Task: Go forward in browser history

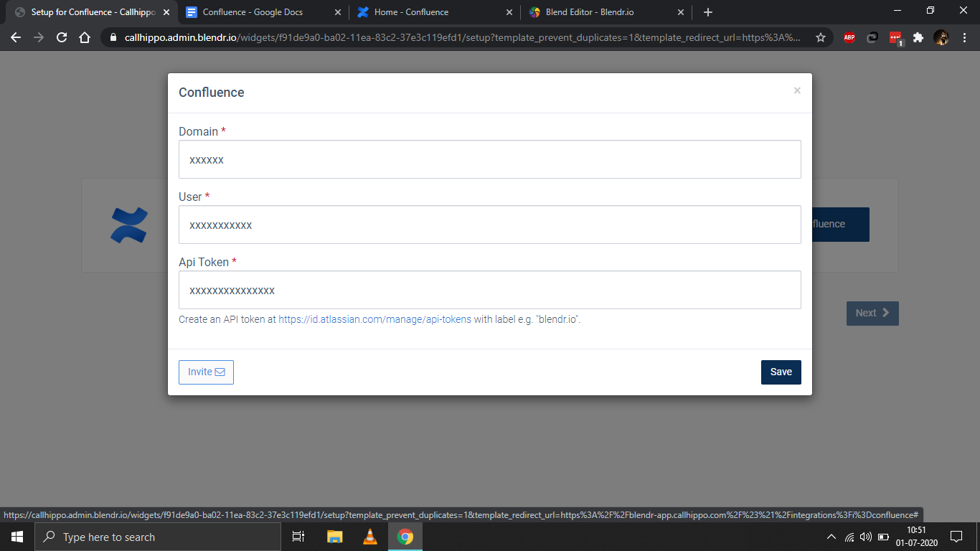Action: 39,37
